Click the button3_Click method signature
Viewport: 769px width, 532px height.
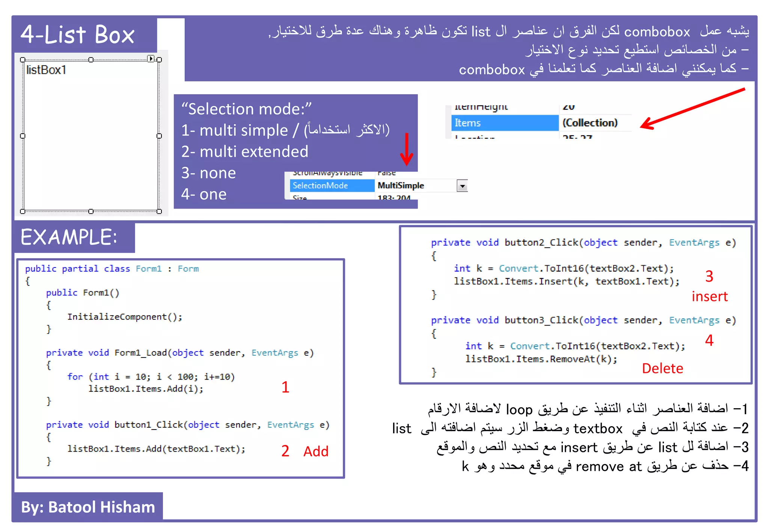584,320
